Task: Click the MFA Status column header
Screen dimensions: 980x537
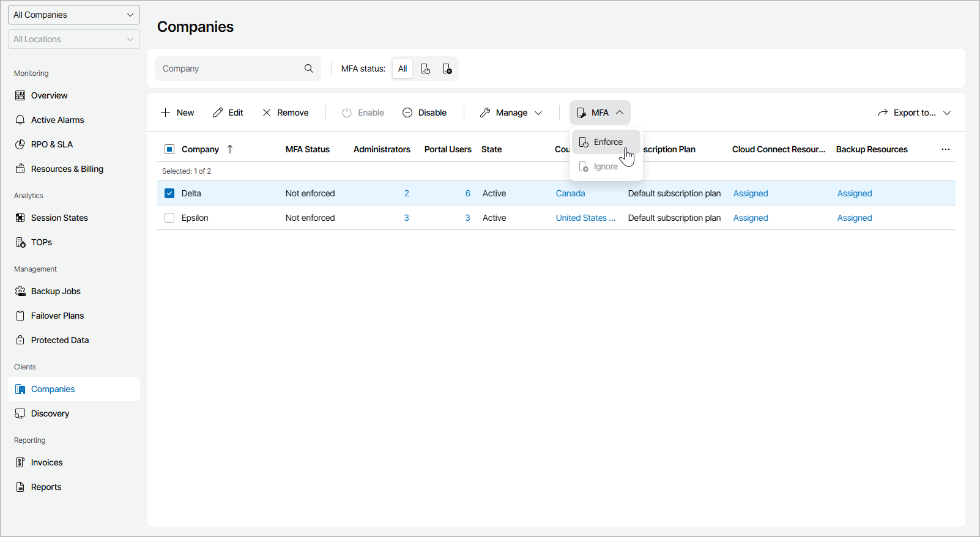Action: coord(308,149)
